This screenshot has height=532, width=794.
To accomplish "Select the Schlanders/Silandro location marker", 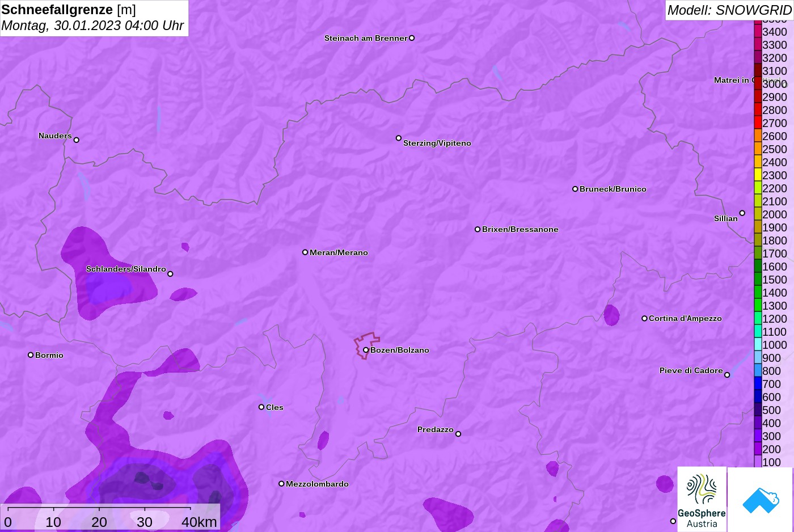I will 170,274.
